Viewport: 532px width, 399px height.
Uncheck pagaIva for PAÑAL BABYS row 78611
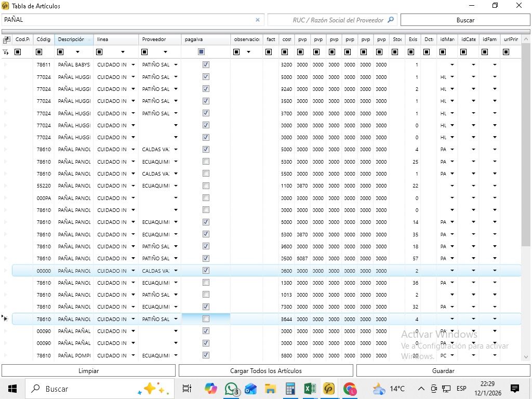[206, 65]
